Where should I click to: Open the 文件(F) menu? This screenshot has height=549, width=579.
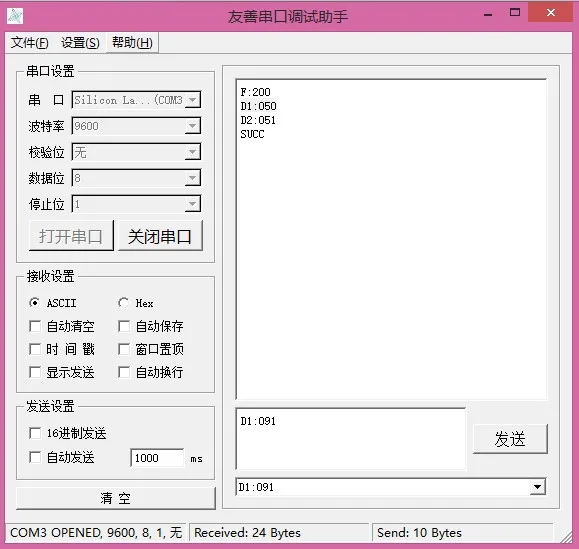(x=30, y=43)
